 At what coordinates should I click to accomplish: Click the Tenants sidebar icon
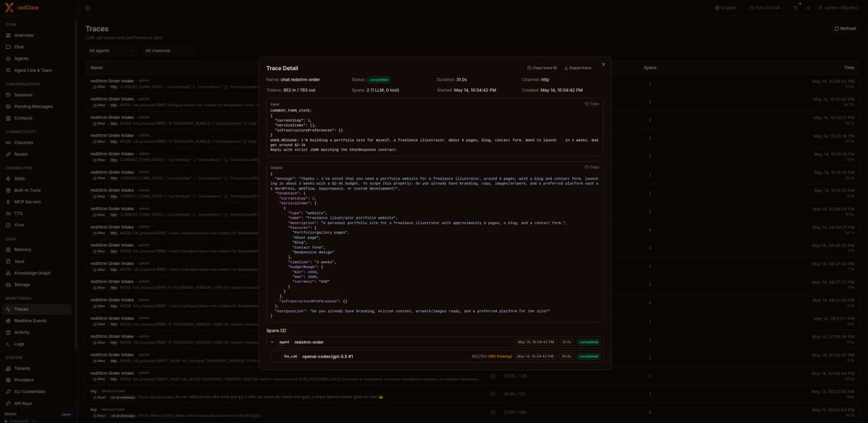pyautogui.click(x=8, y=368)
